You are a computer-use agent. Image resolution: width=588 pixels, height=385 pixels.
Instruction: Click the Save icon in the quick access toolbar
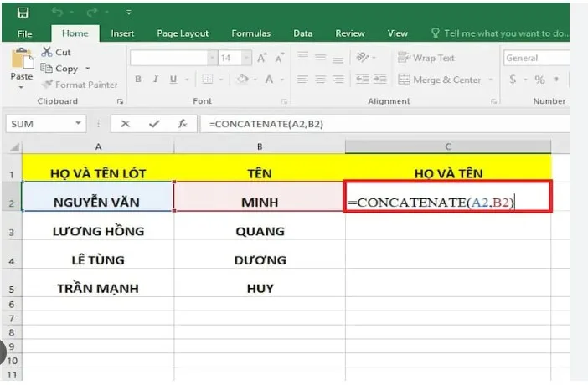23,13
